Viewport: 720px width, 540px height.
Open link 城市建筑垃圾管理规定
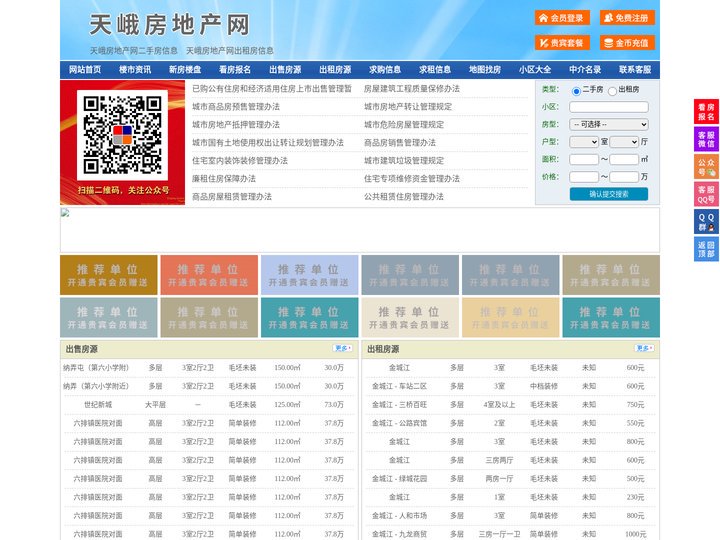[404, 161]
